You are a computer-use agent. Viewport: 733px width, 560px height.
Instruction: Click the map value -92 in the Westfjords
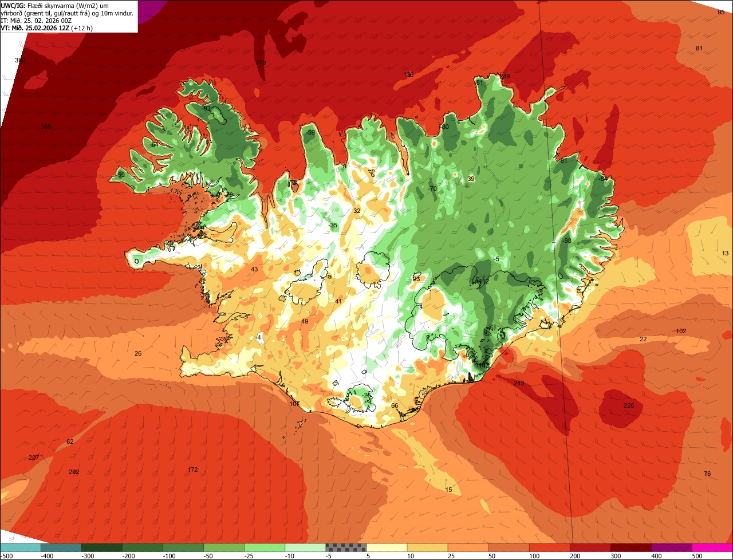pos(207,108)
